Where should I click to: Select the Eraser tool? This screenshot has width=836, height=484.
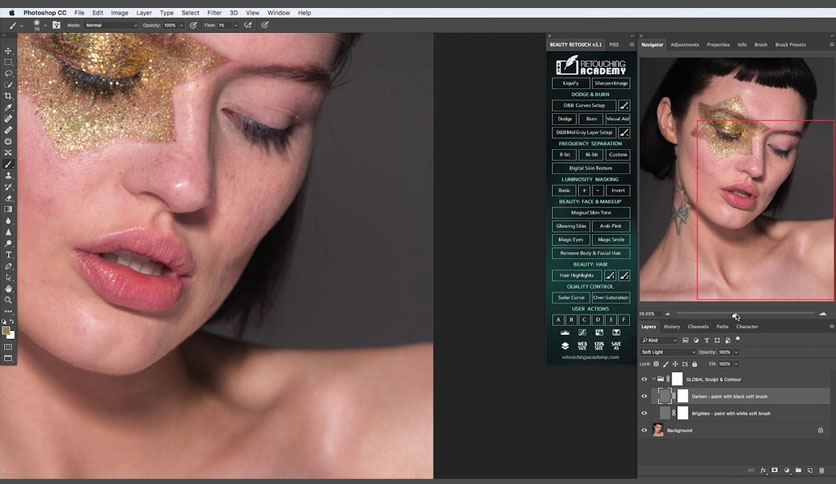[x=8, y=198]
